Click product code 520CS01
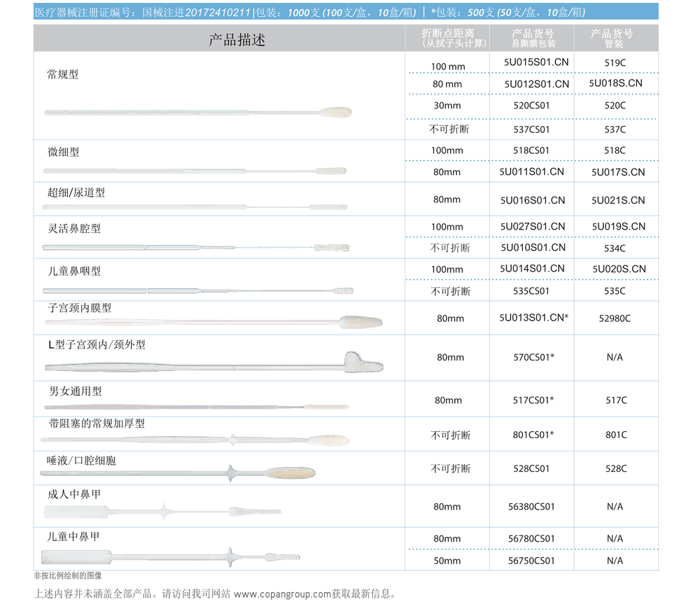This screenshot has width=700, height=604. 531,106
